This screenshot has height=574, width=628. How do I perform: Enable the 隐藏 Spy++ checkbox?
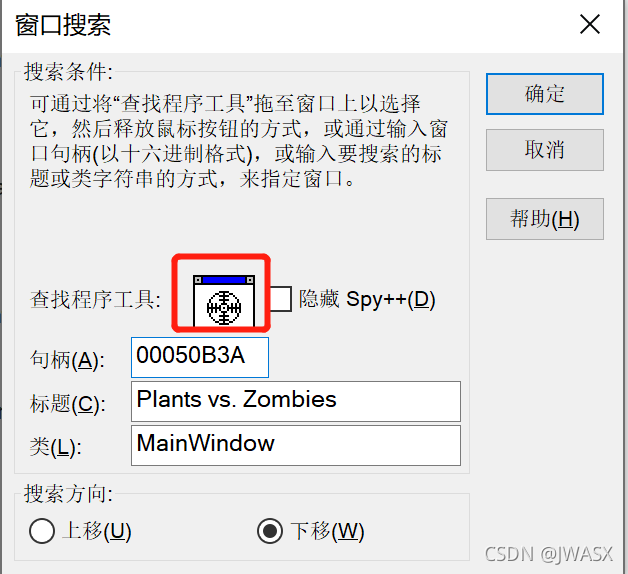pos(280,299)
